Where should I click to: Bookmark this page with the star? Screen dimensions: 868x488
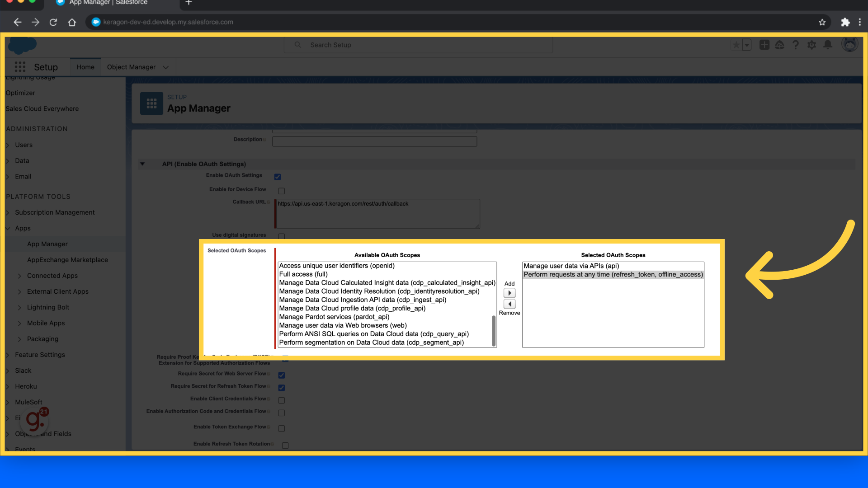coord(822,22)
